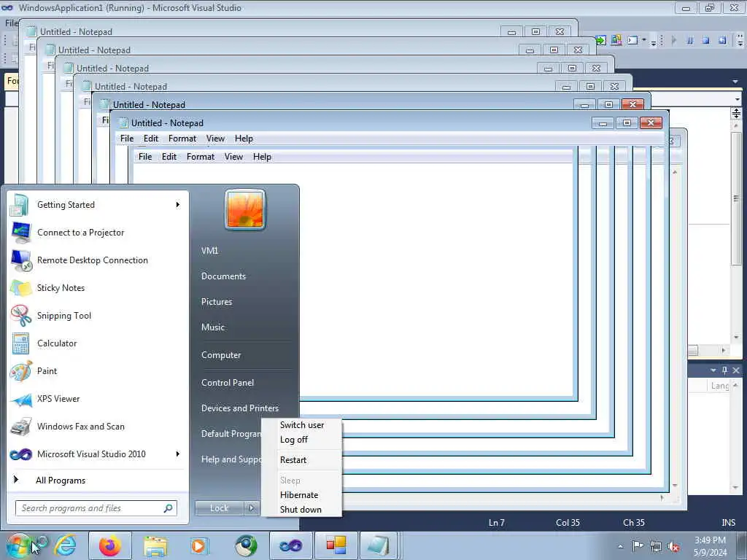Open Computer from the Start menu
This screenshot has width=747, height=560.
[220, 355]
